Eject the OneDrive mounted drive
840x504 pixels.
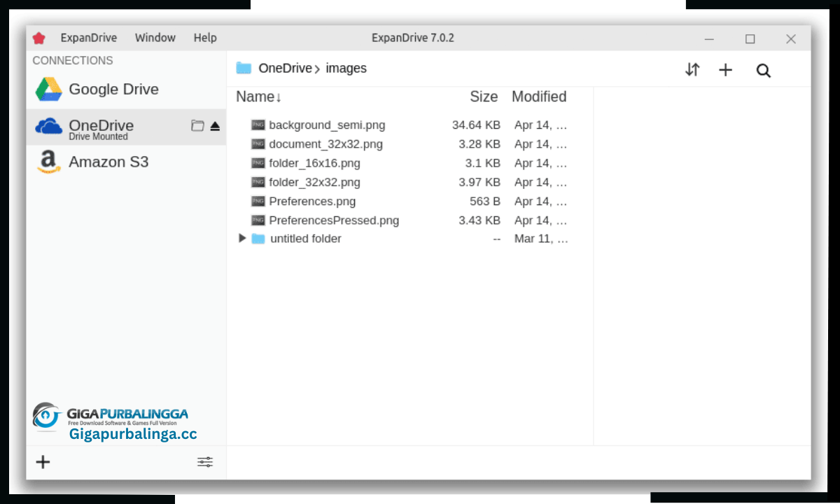pyautogui.click(x=215, y=126)
